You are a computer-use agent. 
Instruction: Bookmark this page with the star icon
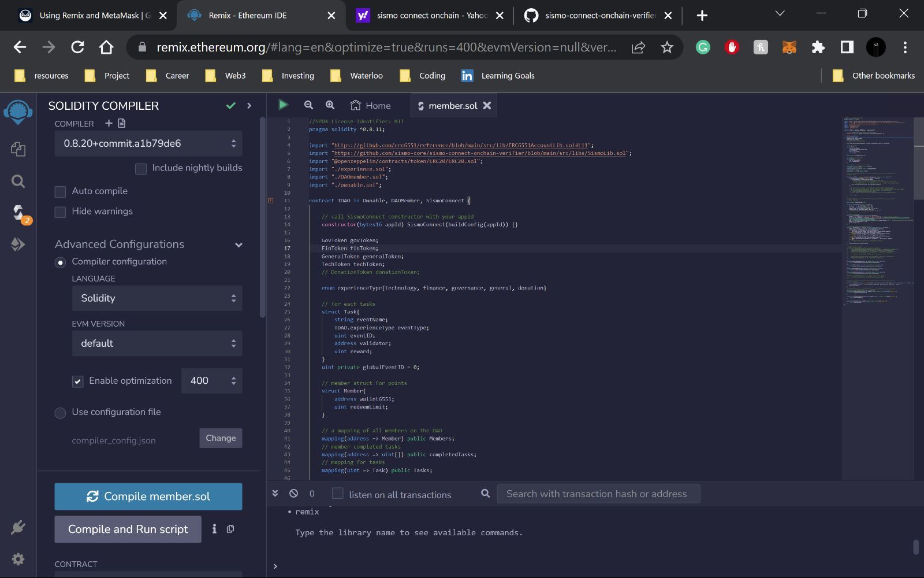667,47
